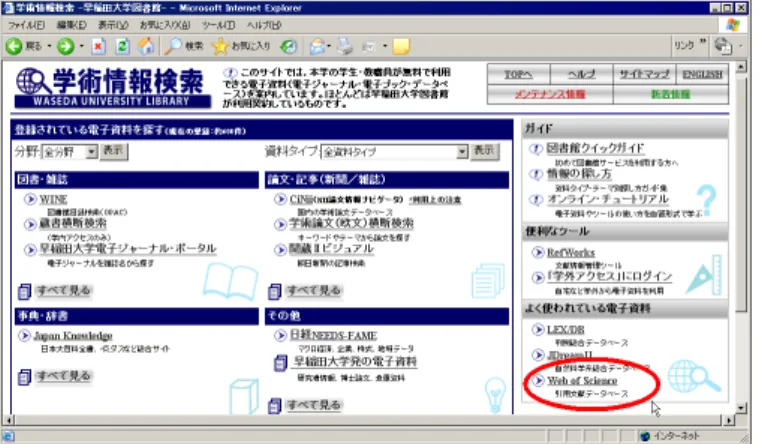Viewport: 759px width, 444px height.
Task: Click the info icon beside 情報の探し方
Action: [x=535, y=174]
